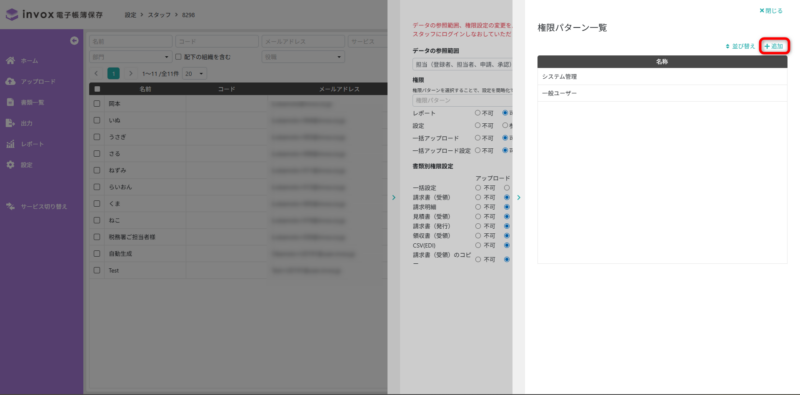Select 不可 radio for レポート
Image resolution: width=800 pixels, height=395 pixels.
click(x=478, y=113)
